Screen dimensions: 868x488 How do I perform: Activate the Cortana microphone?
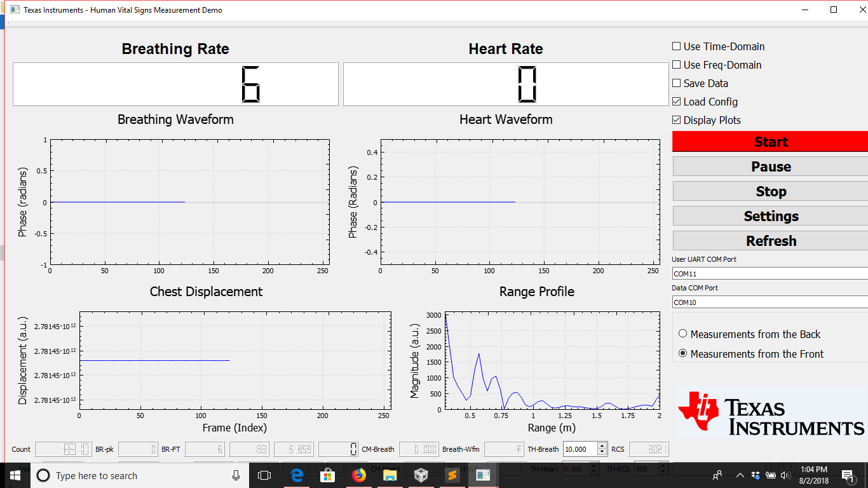coord(236,475)
